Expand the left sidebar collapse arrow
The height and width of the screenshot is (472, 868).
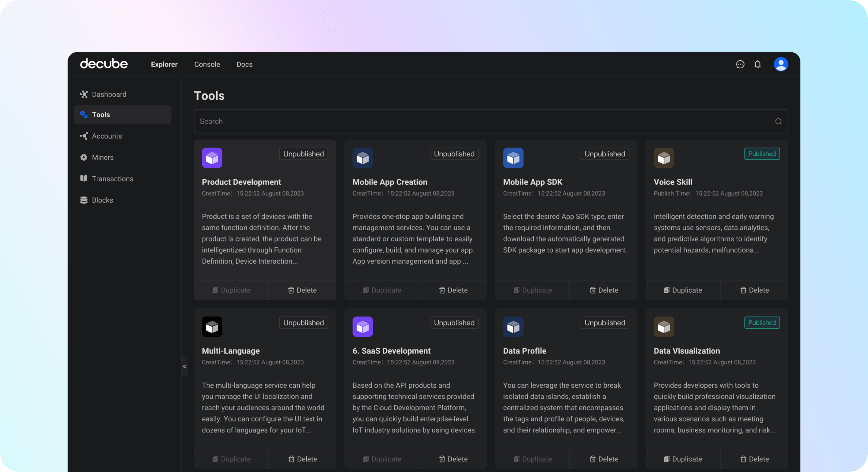(185, 366)
